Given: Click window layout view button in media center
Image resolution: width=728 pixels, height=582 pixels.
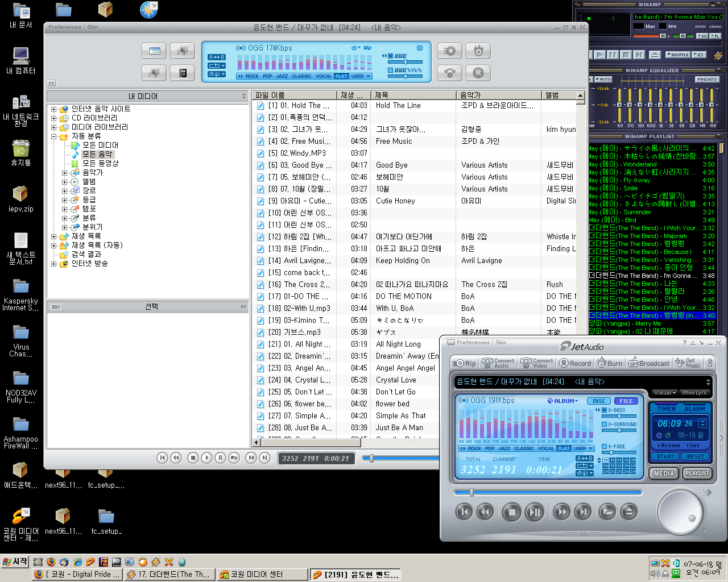Looking at the screenshot, I should pos(154,51).
